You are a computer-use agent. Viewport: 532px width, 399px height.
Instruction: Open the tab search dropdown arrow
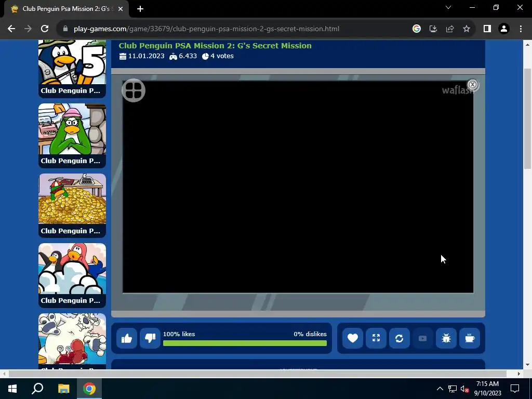(448, 7)
